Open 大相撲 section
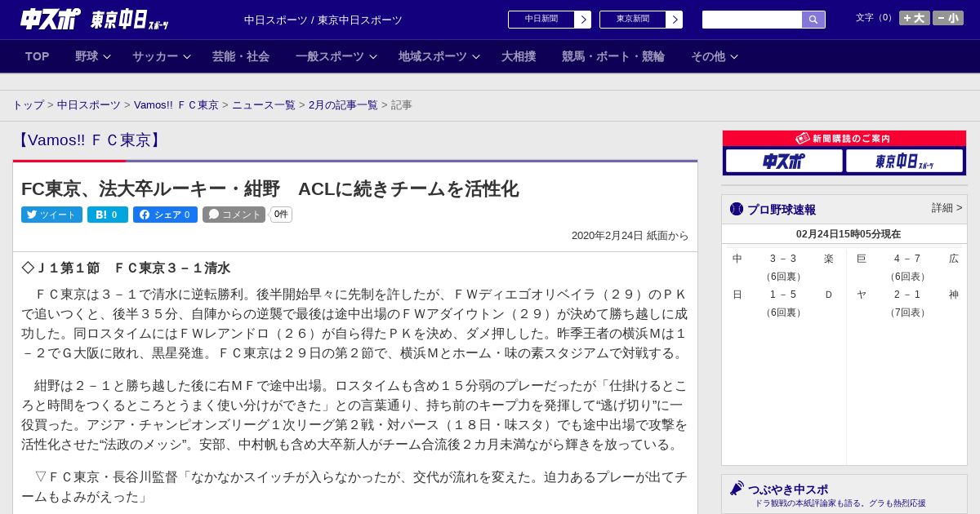980x514 pixels. [x=519, y=56]
